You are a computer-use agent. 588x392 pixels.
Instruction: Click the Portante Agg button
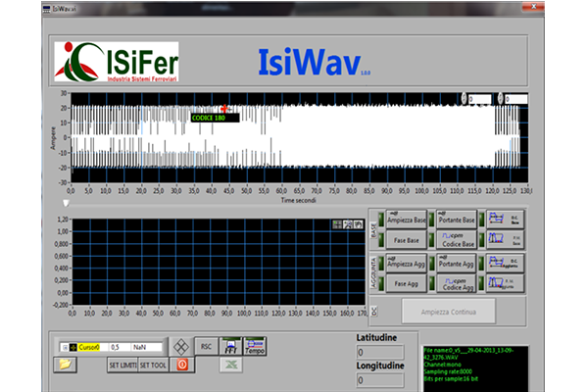point(457,264)
